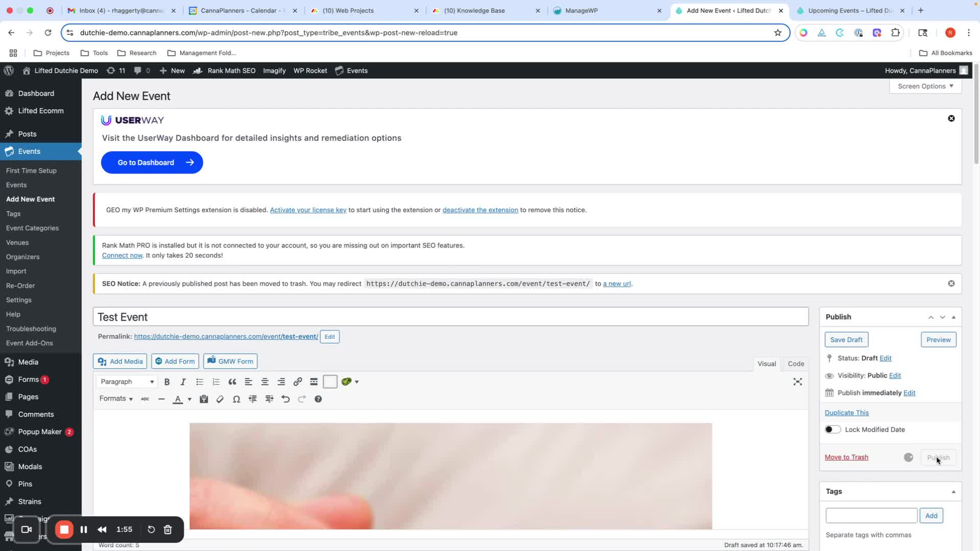Enter distraction-free fullscreen editor mode
The height and width of the screenshot is (551, 980).
pos(797,382)
